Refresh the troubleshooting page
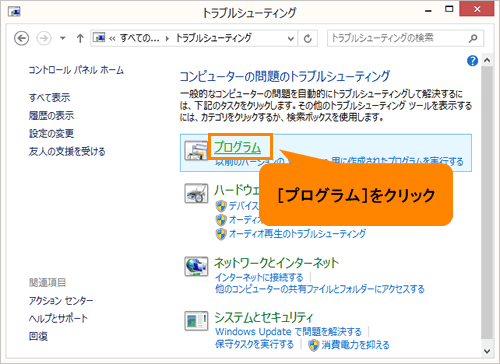The image size is (500, 364). point(308,39)
